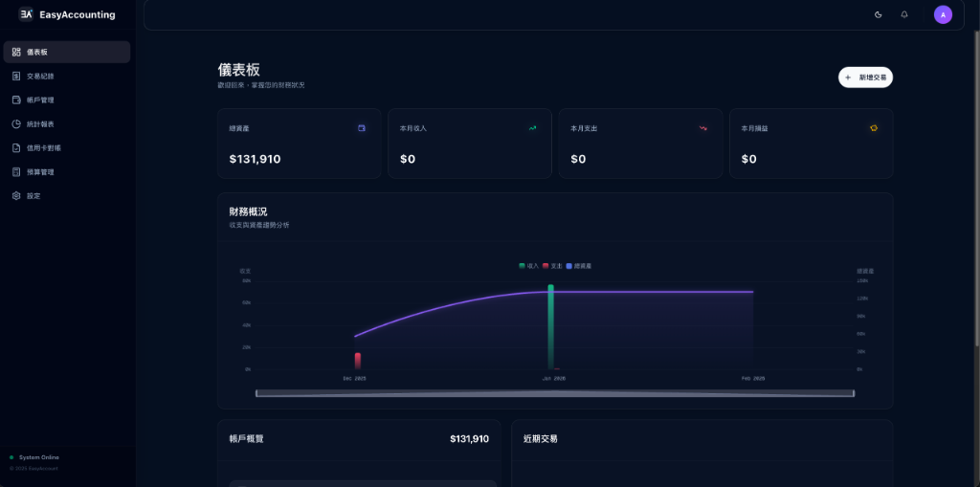Click the right handle of chart zoom slider
The image size is (980, 487).
[854, 393]
